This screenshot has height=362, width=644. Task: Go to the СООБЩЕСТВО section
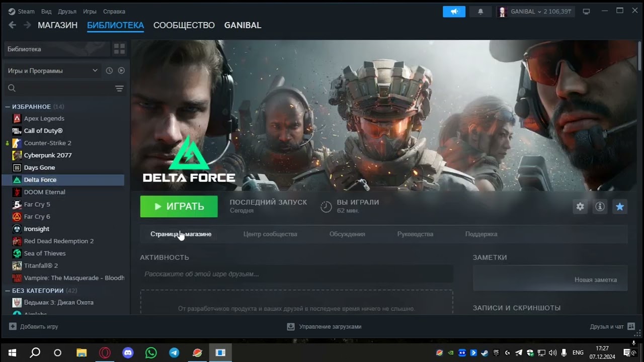(x=184, y=25)
